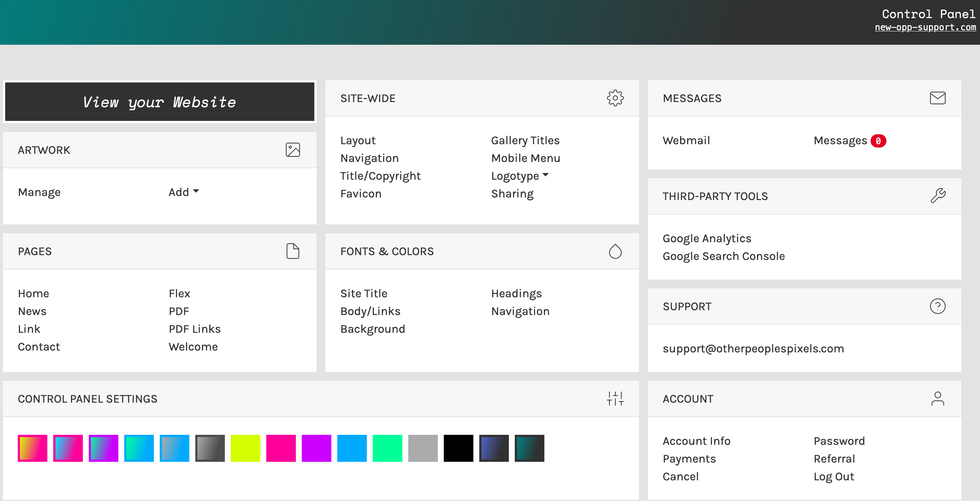980x501 pixels.
Task: Pick the yellow-to-pink gradient swatch
Action: coord(32,448)
